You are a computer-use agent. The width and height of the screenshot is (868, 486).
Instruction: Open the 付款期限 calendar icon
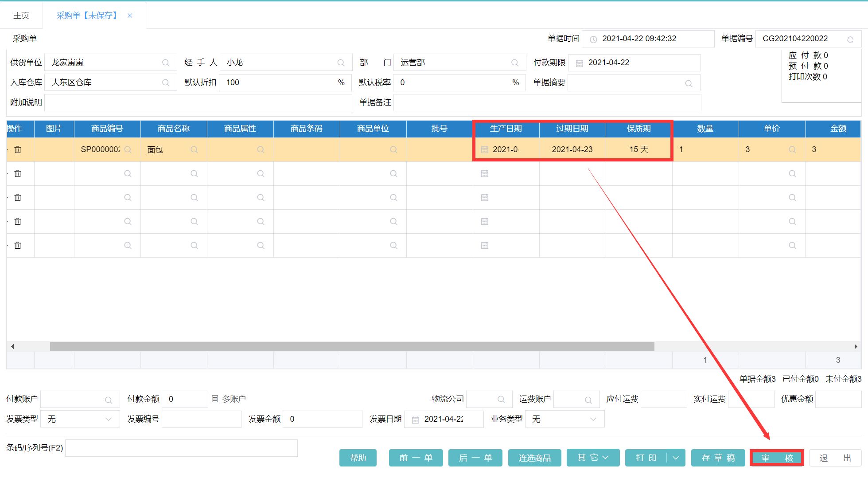pyautogui.click(x=579, y=63)
